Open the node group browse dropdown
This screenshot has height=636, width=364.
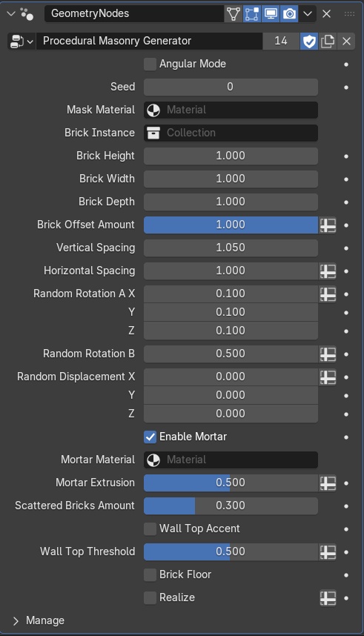[x=22, y=41]
